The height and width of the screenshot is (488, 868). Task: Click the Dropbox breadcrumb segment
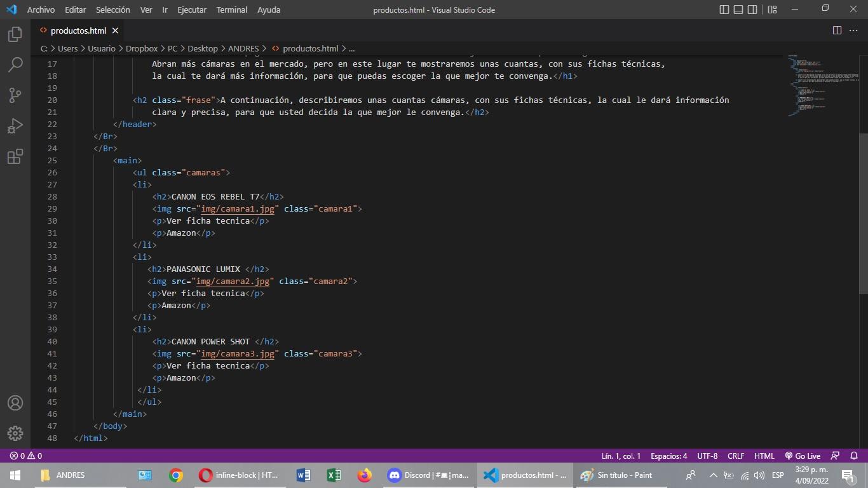tap(142, 48)
